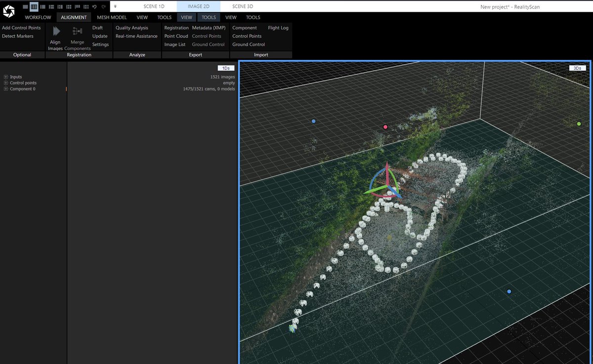The height and width of the screenshot is (364, 593).
Task: Open registration Settings
Action: tap(100, 44)
